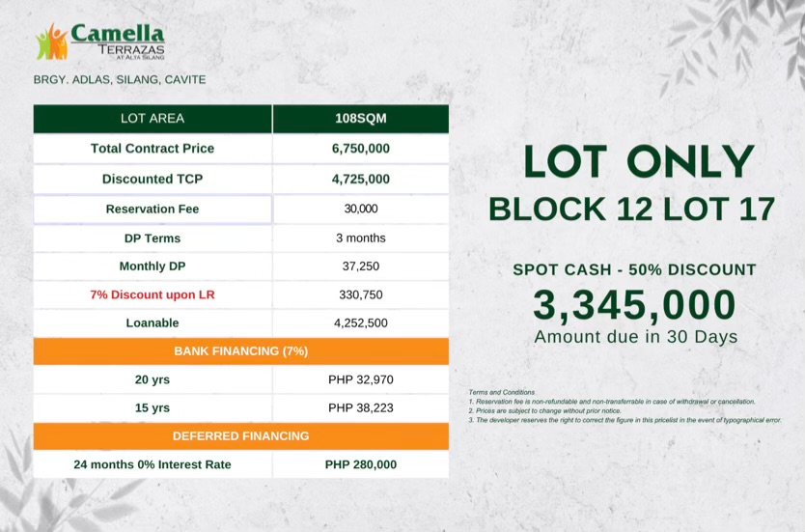
Task: Select the 3,345,000 spot cash price
Action: pyautogui.click(x=634, y=305)
